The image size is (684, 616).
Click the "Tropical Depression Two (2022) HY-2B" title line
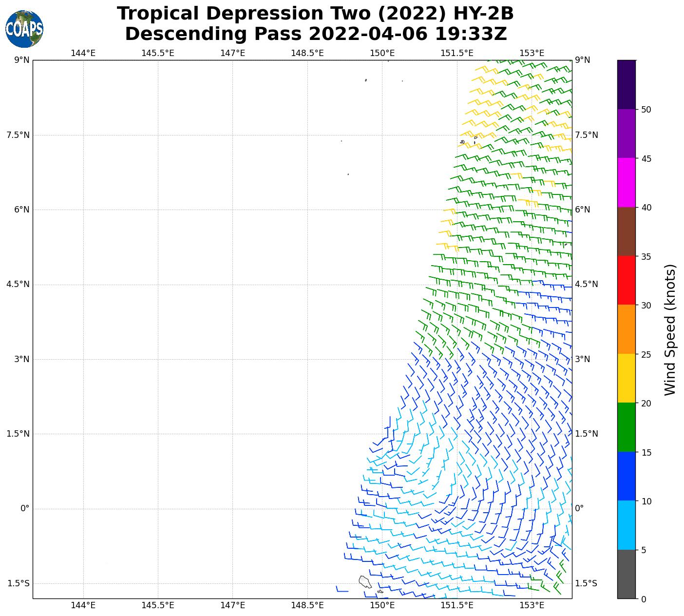tap(315, 14)
